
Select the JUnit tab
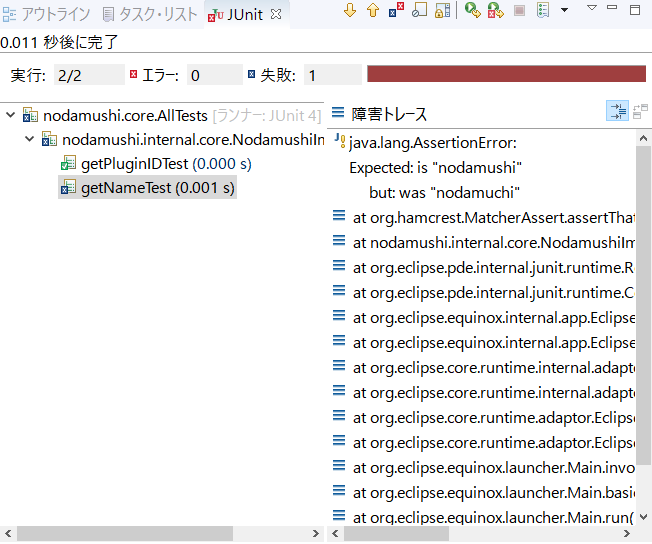245,15
